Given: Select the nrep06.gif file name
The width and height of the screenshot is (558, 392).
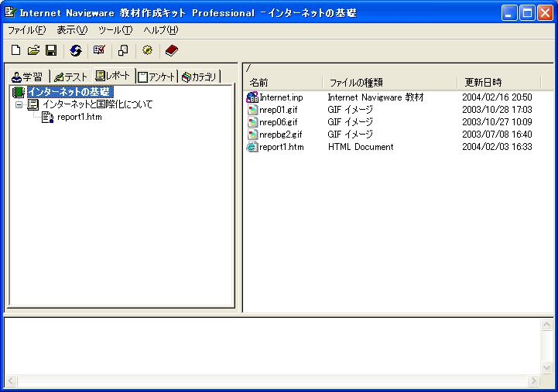Looking at the screenshot, I should point(279,122).
